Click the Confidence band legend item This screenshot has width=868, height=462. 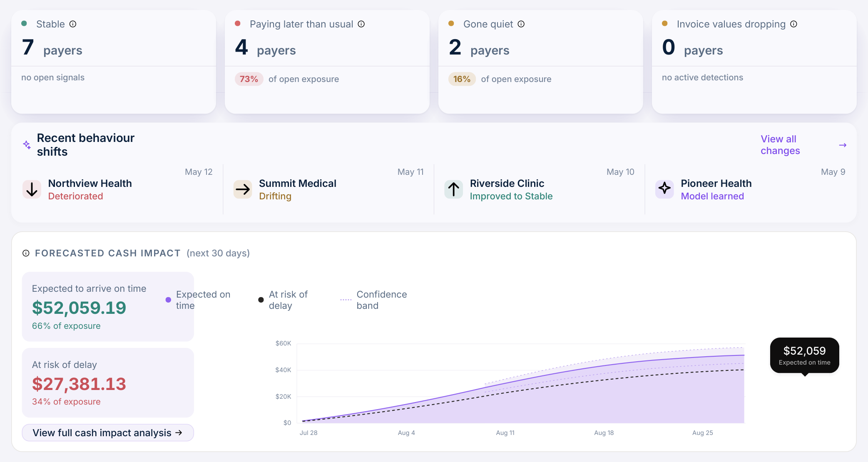pyautogui.click(x=373, y=300)
